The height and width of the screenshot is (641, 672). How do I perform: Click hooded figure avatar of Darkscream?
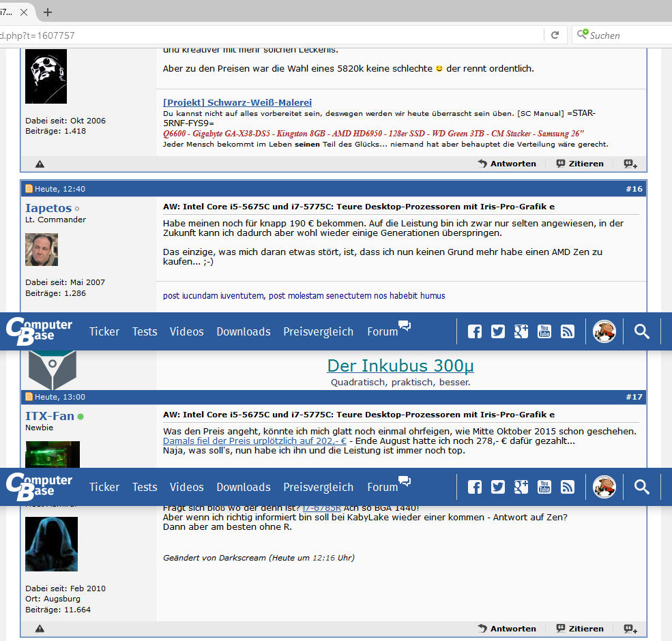pyautogui.click(x=51, y=544)
